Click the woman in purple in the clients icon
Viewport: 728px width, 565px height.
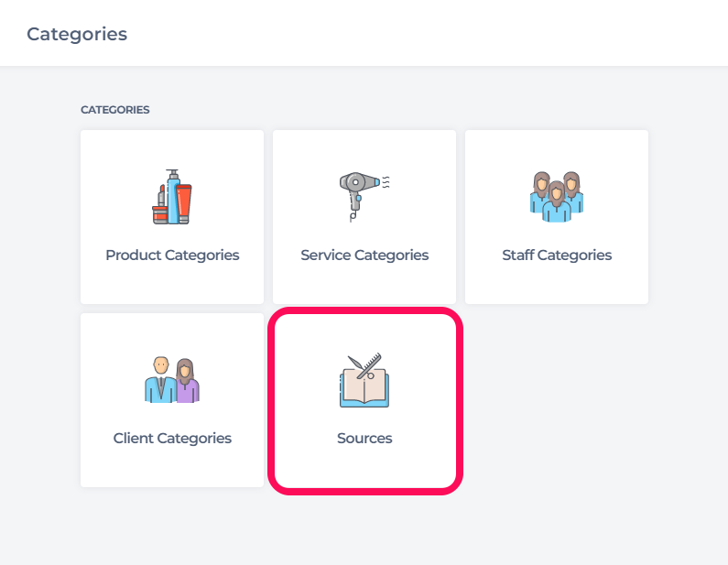186,381
